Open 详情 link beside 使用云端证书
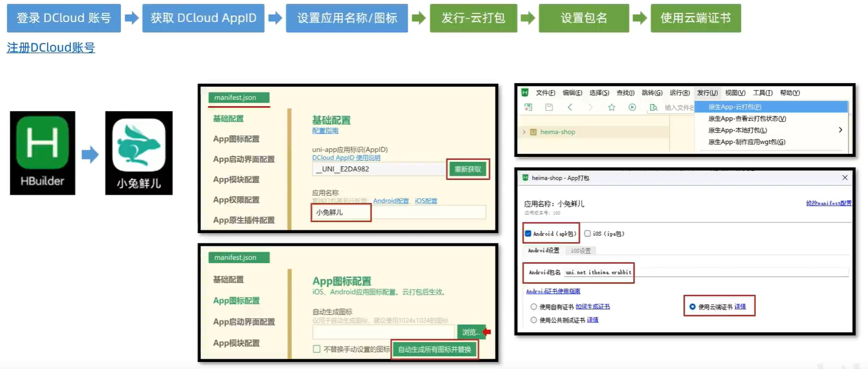868x369 pixels. point(740,306)
